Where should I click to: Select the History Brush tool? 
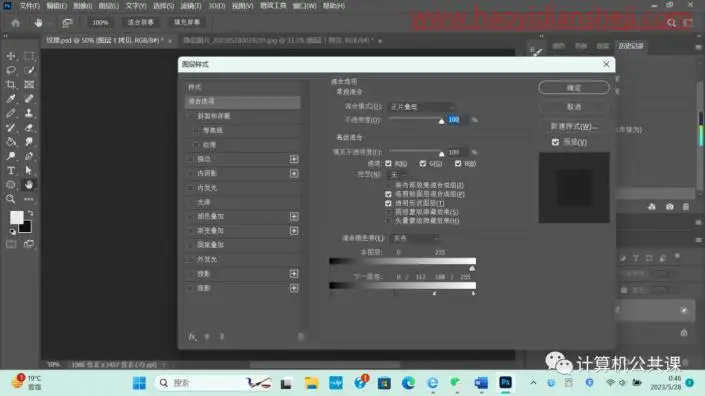click(x=11, y=128)
